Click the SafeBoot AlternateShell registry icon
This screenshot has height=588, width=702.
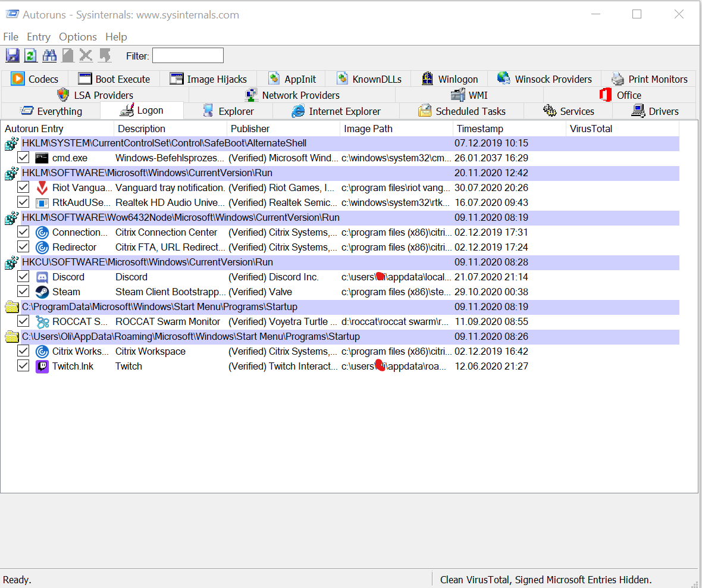12,144
